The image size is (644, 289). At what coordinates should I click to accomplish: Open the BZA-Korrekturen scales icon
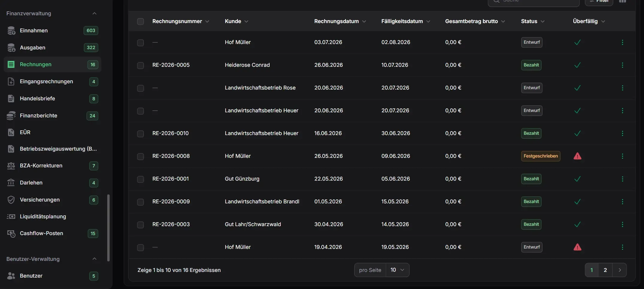(11, 166)
